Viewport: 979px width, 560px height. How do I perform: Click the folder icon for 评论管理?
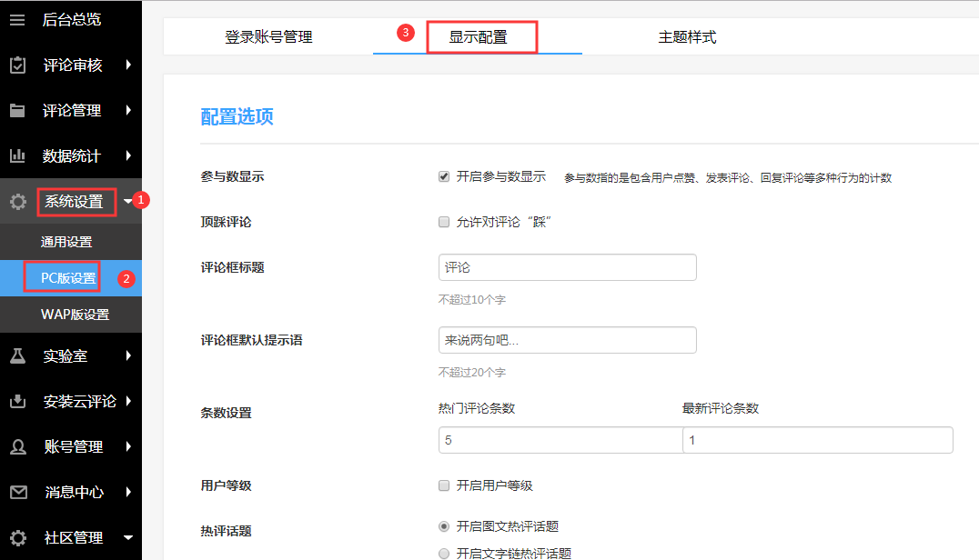(17, 111)
